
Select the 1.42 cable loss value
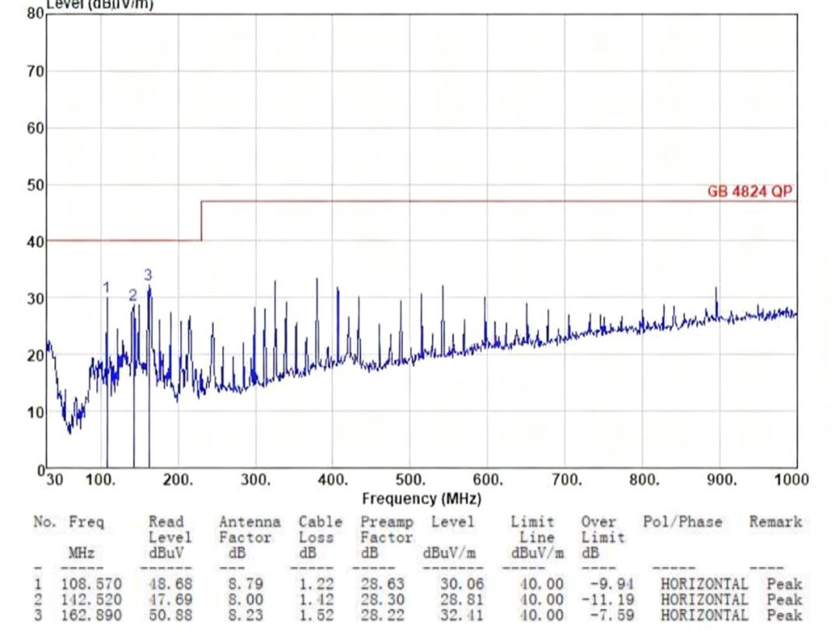tap(316, 600)
